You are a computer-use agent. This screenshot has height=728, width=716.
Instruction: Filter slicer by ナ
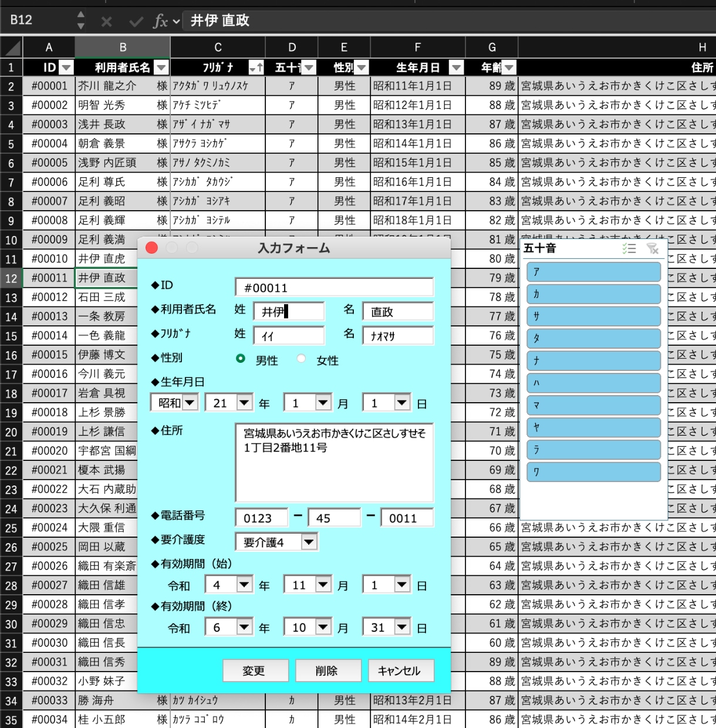coord(593,360)
